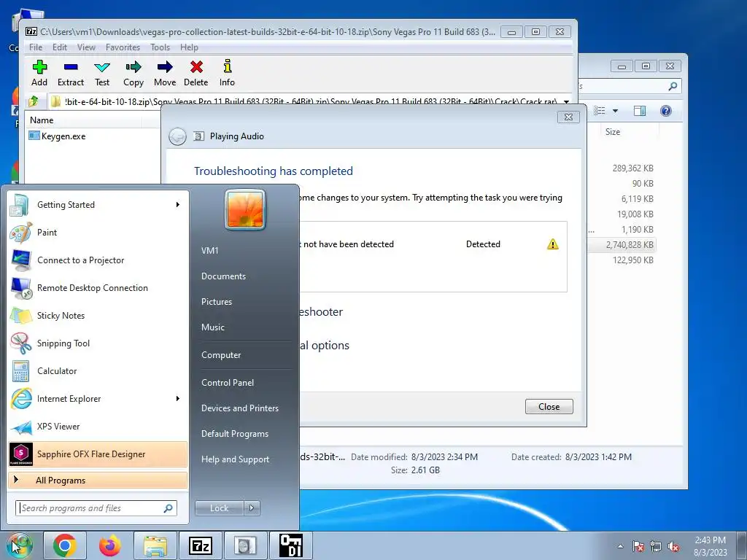Click the VM1 user account picture
The height and width of the screenshot is (560, 747).
click(x=245, y=209)
